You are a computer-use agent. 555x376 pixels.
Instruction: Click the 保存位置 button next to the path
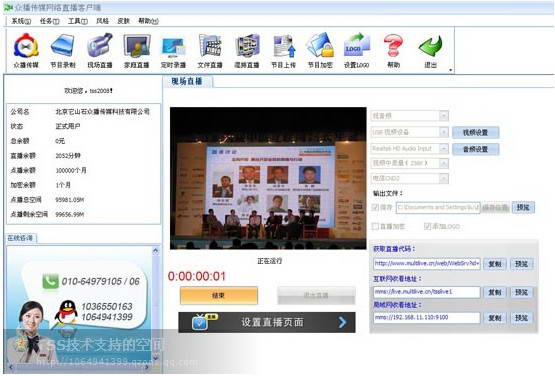click(x=496, y=207)
